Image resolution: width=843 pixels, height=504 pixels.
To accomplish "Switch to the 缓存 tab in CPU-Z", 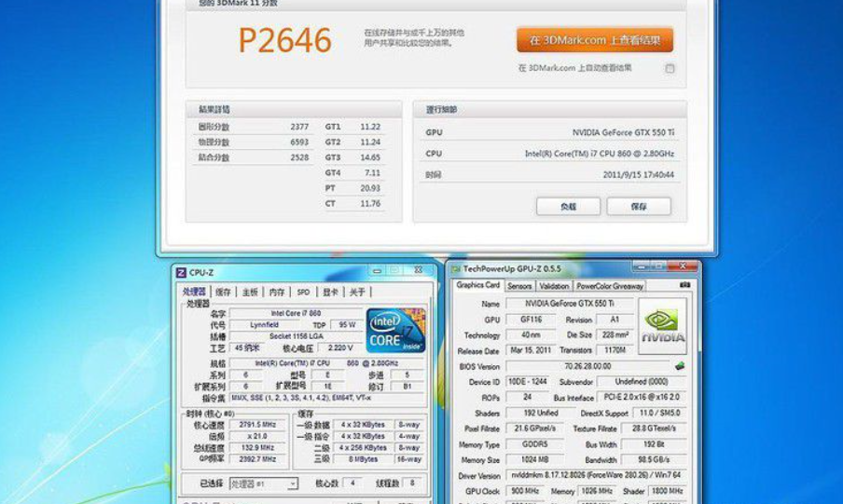I will tap(223, 292).
